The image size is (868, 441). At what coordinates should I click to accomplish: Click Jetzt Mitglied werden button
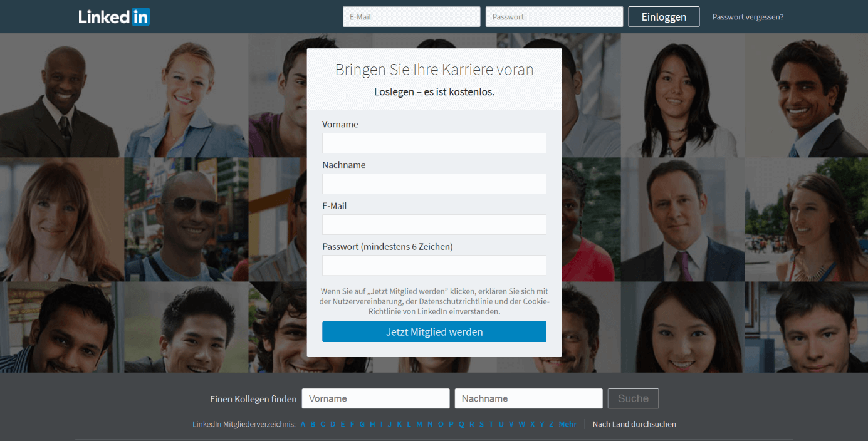434,332
